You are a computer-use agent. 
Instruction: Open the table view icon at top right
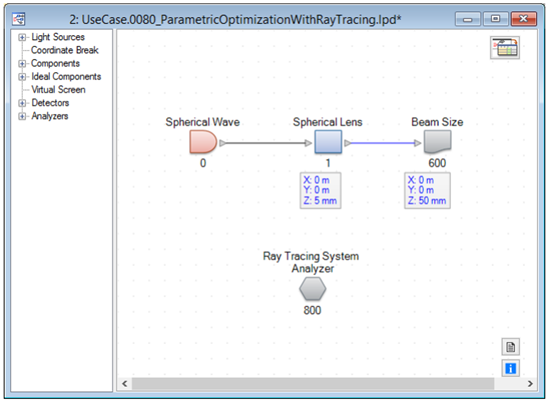[x=505, y=48]
